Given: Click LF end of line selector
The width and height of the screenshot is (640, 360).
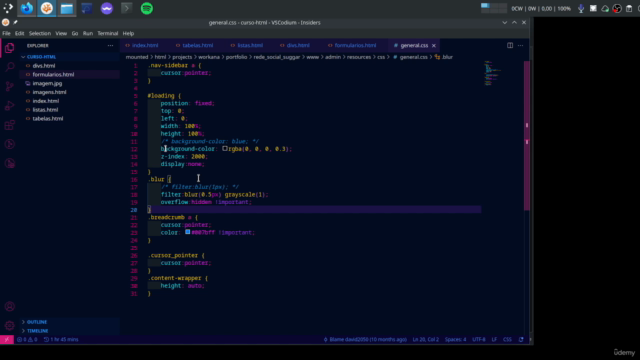Looking at the screenshot, I should coord(494,340).
